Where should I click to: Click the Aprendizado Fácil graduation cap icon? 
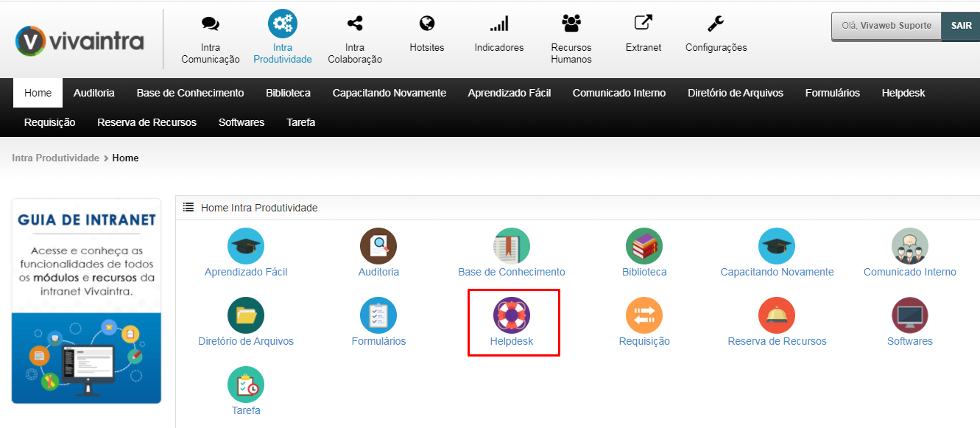pyautogui.click(x=246, y=246)
